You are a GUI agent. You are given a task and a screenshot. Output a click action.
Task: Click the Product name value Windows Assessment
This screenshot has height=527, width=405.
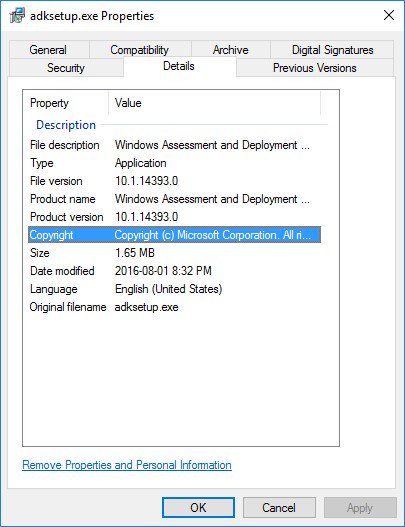(x=212, y=199)
